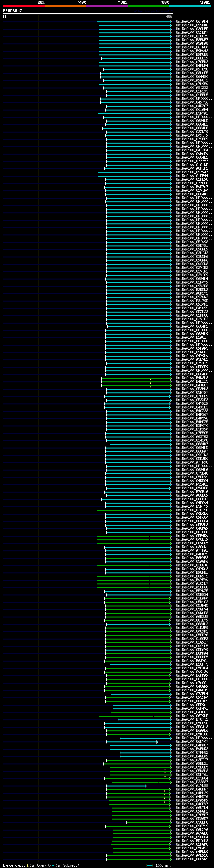Select hit UniRef100_Q684L0
Viewport: 214px width, 868px height.
pos(192,374)
